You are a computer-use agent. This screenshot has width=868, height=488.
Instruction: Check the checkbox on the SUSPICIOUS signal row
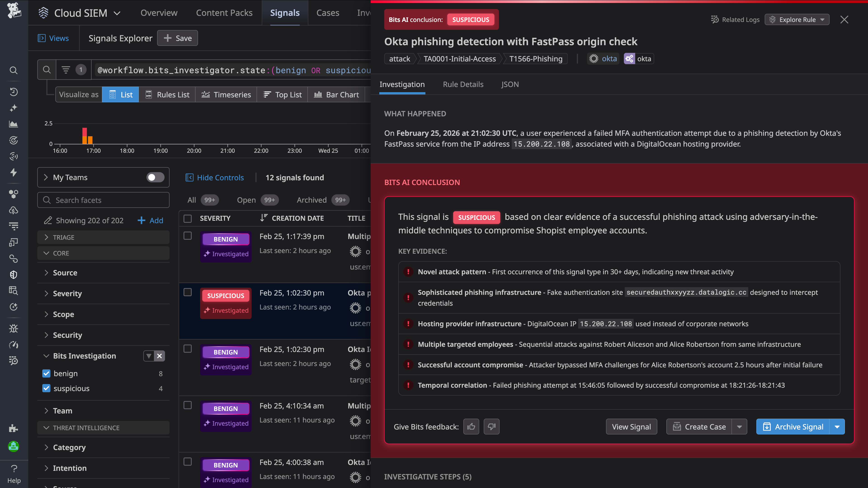[x=188, y=292]
